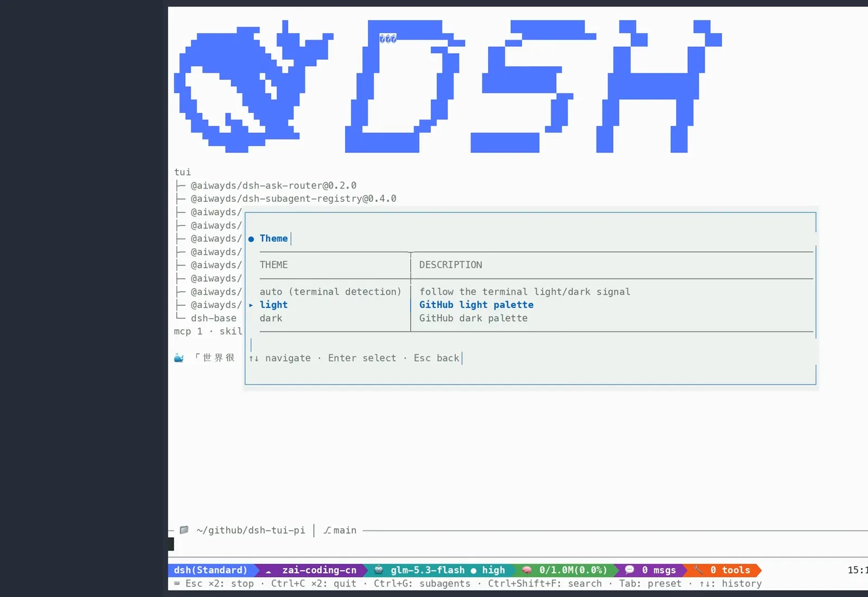This screenshot has height=597, width=868.
Task: Click the wrench tools icon
Action: [698, 570]
